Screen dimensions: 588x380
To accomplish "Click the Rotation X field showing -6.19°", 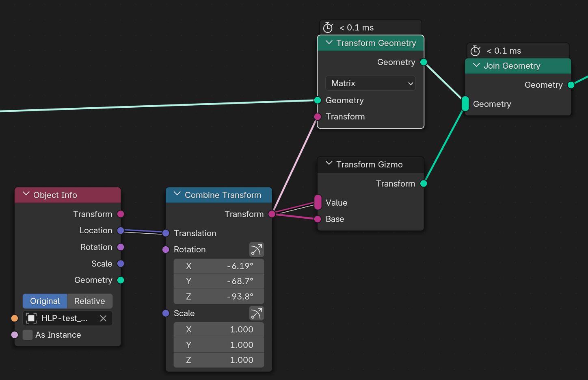I will [x=219, y=266].
